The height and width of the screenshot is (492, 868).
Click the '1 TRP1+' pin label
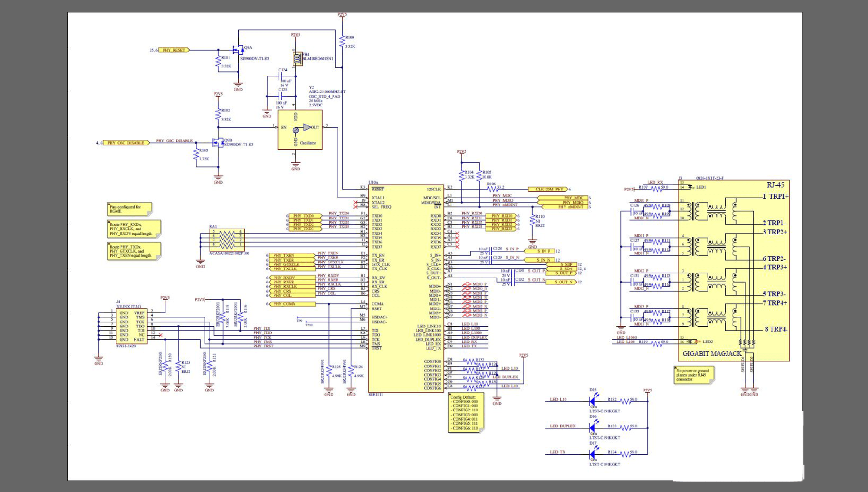(776, 197)
